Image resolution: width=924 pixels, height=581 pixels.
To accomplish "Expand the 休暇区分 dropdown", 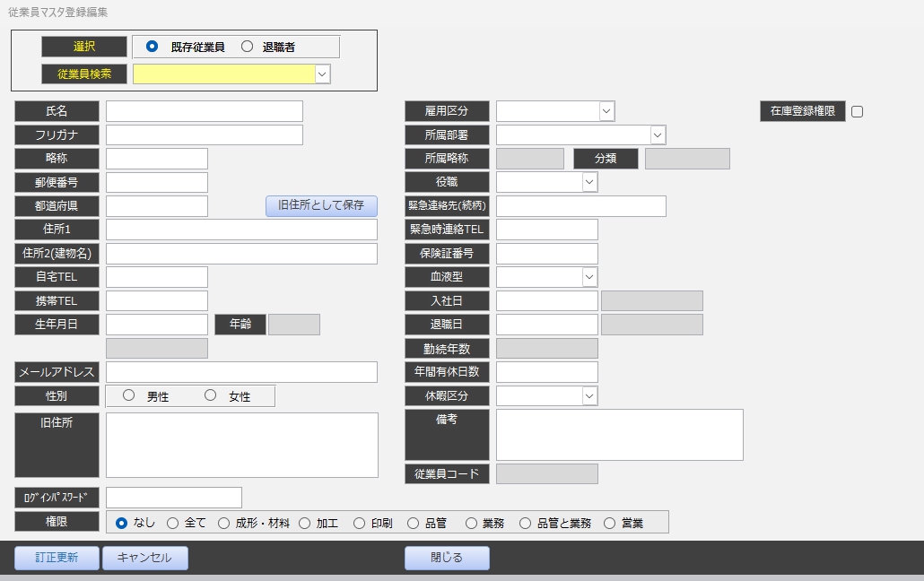I will click(x=589, y=395).
